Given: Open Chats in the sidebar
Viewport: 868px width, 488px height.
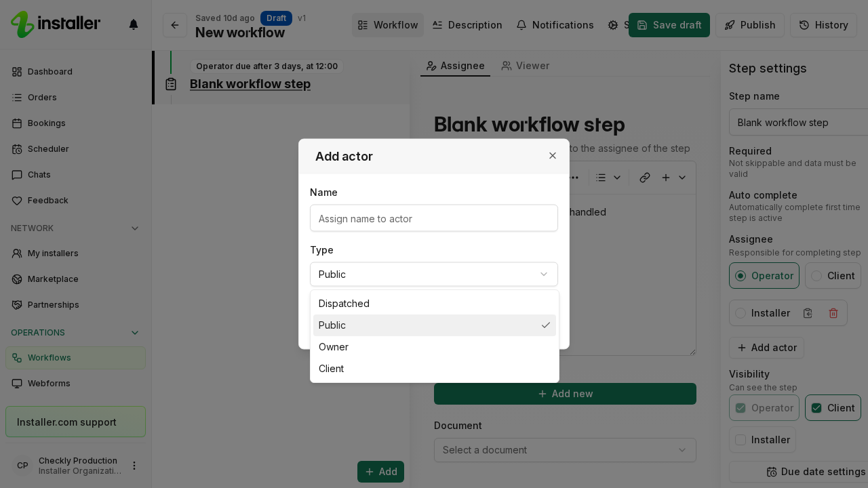Looking at the screenshot, I should pos(75,175).
